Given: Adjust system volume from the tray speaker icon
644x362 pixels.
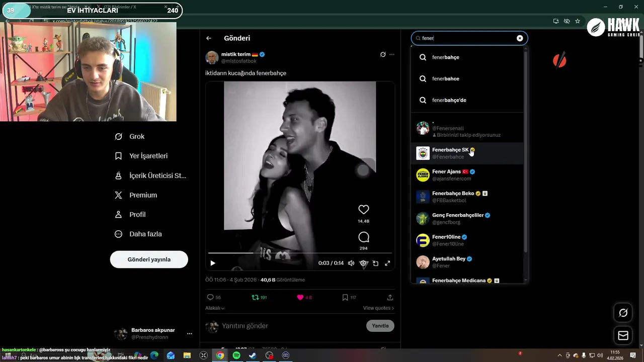Looking at the screenshot, I should pyautogui.click(x=600, y=355).
